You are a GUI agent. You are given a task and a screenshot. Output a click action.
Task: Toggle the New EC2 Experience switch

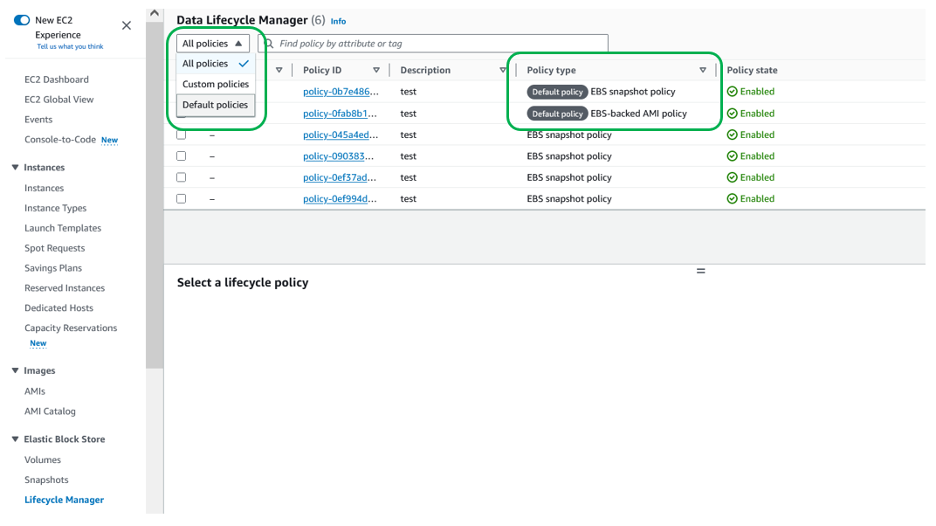[21, 20]
